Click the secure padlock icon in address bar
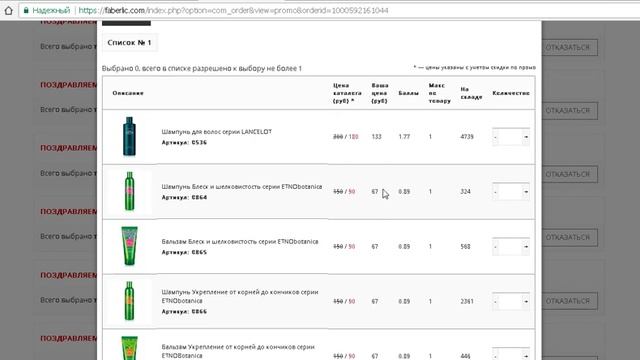 point(26,10)
